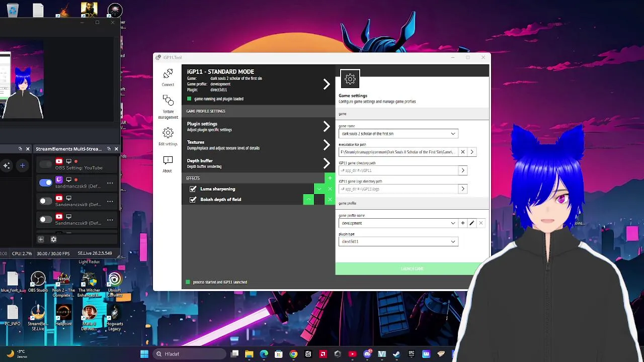Open the plugin type dropdown

click(398, 242)
